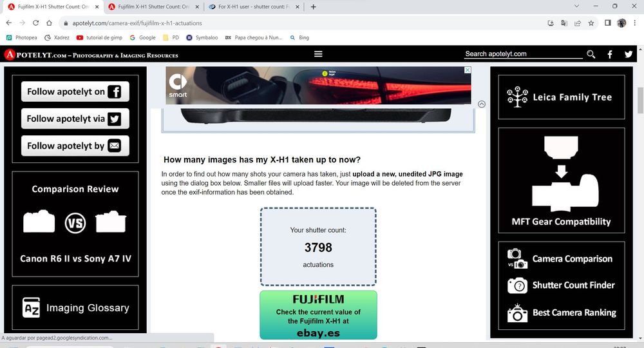Image resolution: width=644 pixels, height=348 pixels.
Task: Click the Leica Family Tree icon
Action: pos(518,97)
